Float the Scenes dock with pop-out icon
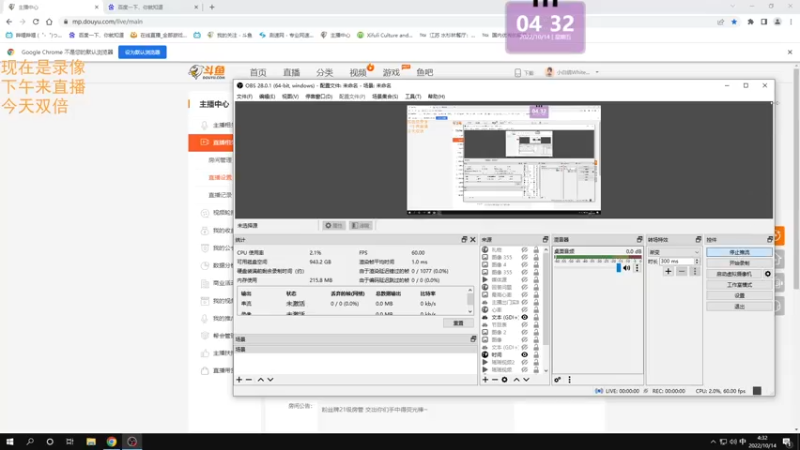Viewport: 800px width, 450px height. pos(473,339)
